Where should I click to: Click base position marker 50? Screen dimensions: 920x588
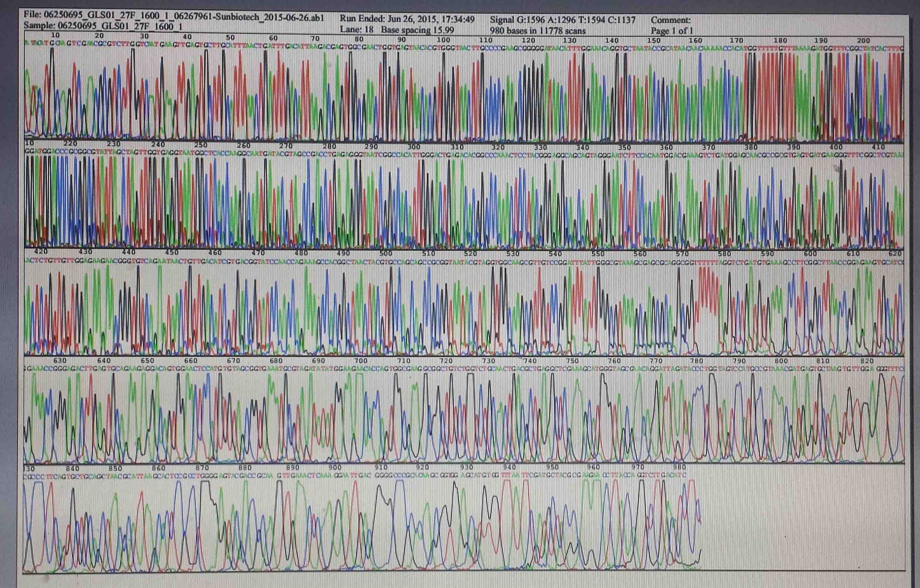click(x=230, y=37)
